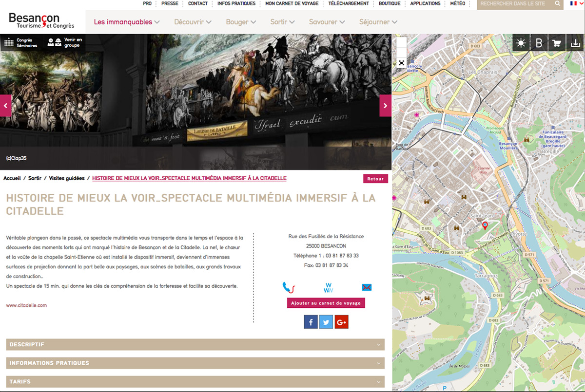Screen dimensions: 585x392
Task: Click the underlined current-page breadcrumb title
Action: (189, 178)
